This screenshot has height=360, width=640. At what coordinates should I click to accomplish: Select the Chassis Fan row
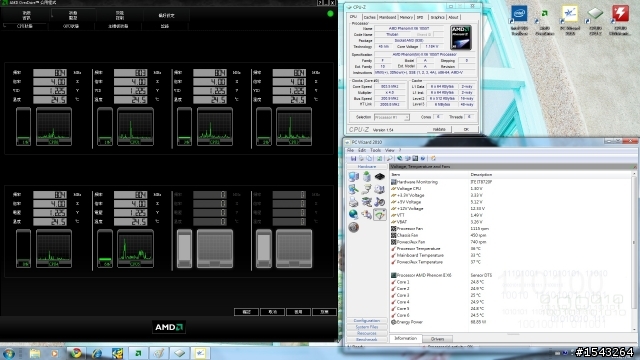[511, 235]
